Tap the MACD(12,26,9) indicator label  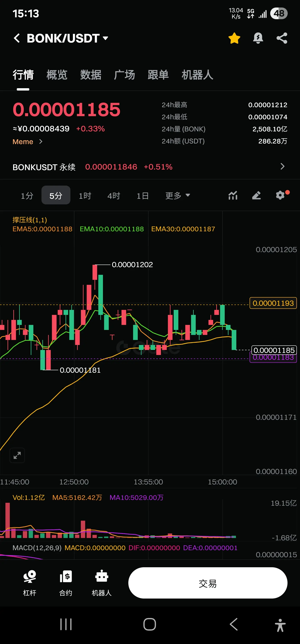(x=37, y=548)
